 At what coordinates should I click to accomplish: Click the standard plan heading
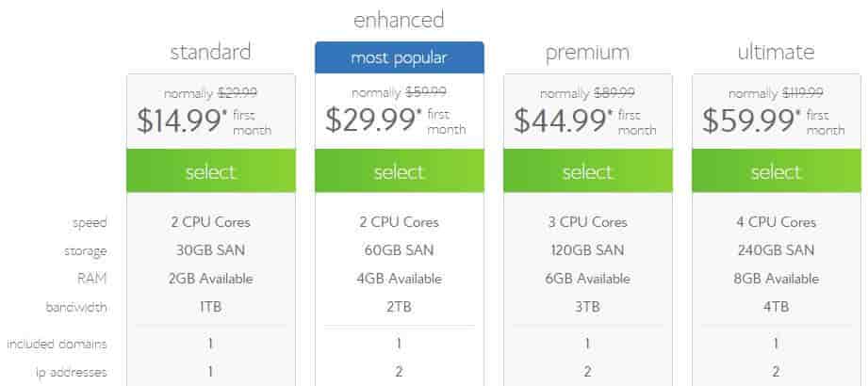tap(210, 53)
